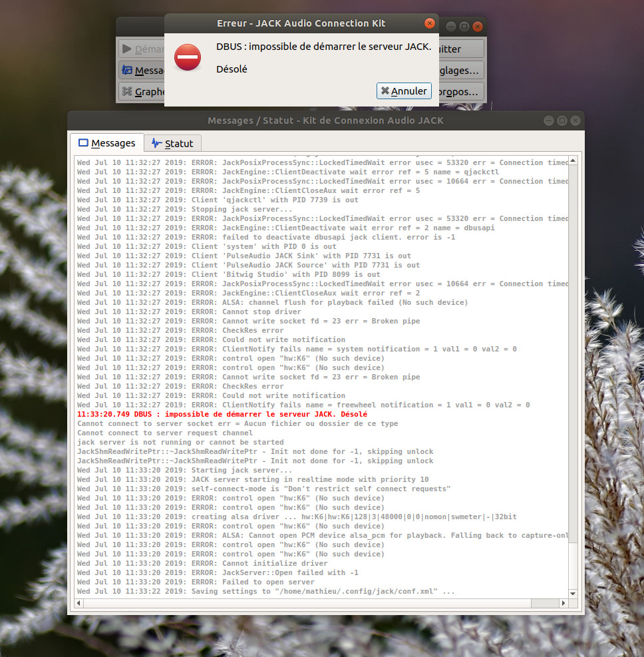Click line "Client 'Bitwig Studio' with PID 8099"
Viewport: 644px width, 657px height.
(x=229, y=274)
